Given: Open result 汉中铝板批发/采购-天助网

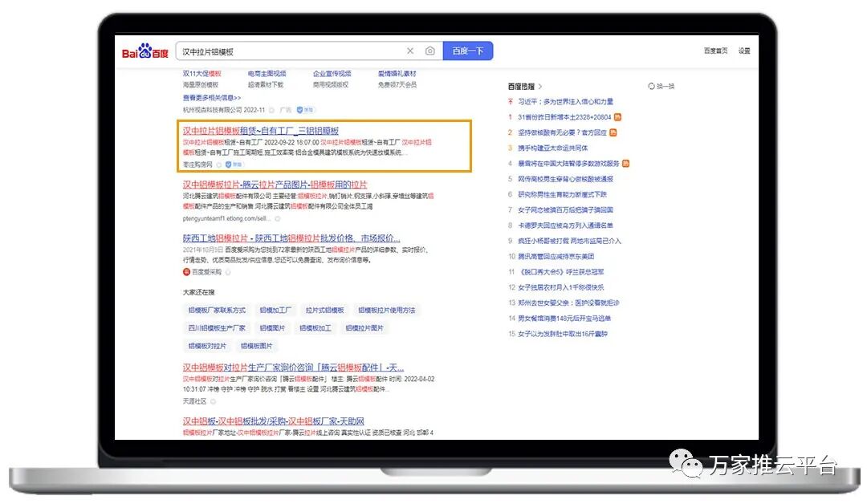Looking at the screenshot, I should click(273, 421).
